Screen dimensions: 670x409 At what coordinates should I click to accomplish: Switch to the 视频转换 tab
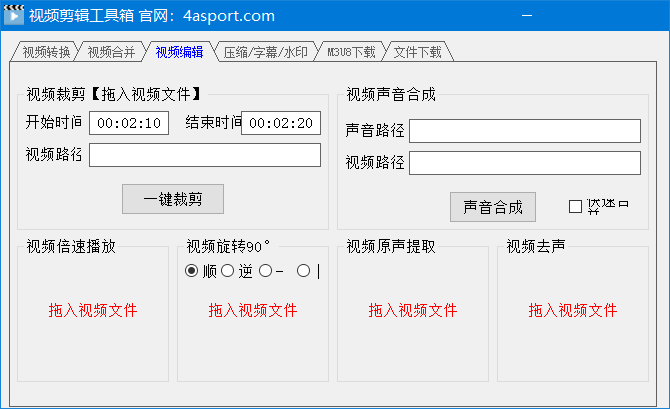pos(46,52)
